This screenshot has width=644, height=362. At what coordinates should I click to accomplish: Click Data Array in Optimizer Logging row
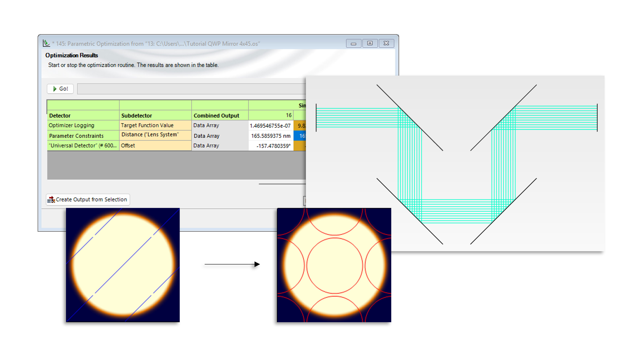coord(220,125)
